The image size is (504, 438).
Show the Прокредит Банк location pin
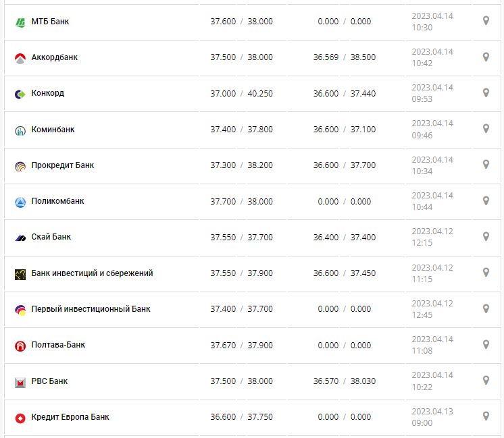pos(486,165)
